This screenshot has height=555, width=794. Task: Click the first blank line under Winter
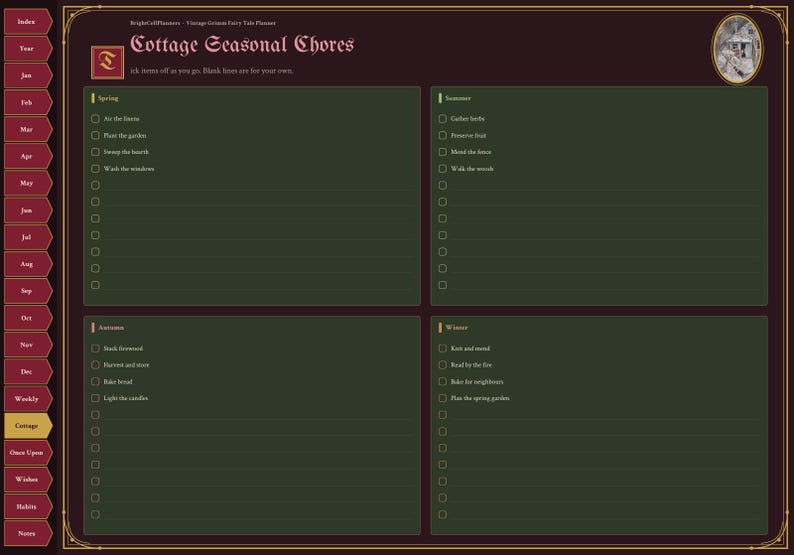605,415
